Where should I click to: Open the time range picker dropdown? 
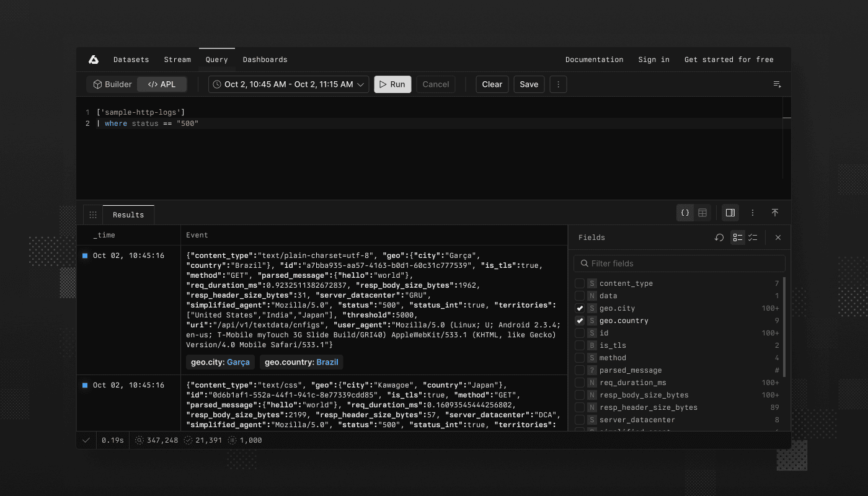(288, 84)
